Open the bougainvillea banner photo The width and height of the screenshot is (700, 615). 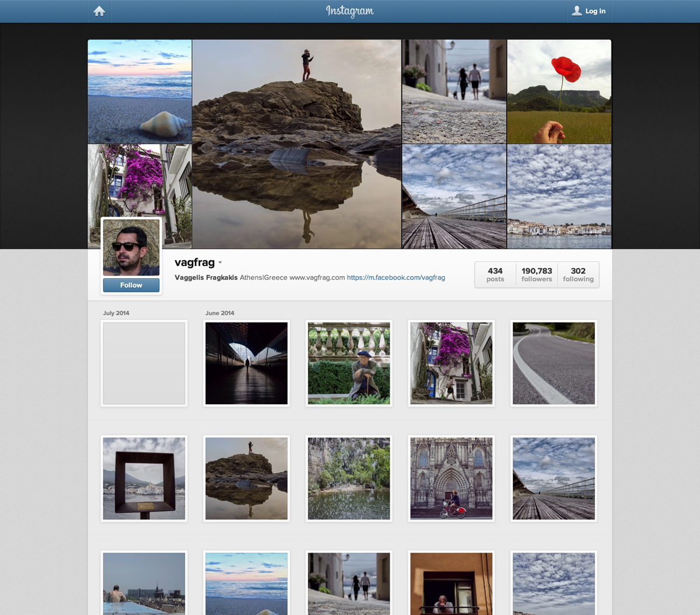click(x=140, y=181)
